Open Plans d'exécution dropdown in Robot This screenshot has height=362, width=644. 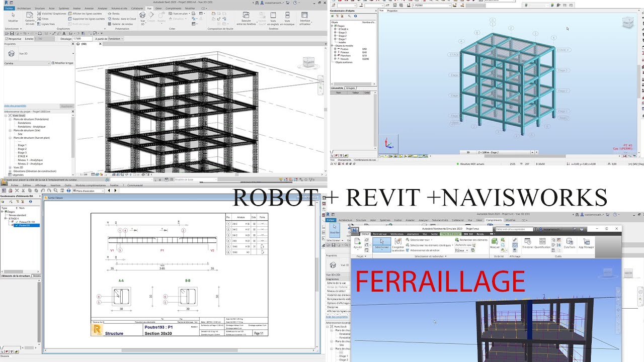pyautogui.click(x=89, y=191)
